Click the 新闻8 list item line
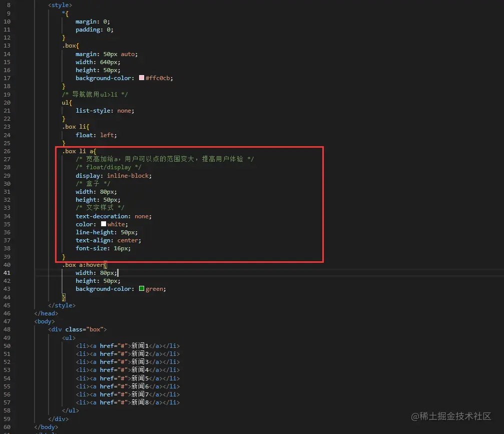Viewport: 504px width, 434px height. point(128,402)
